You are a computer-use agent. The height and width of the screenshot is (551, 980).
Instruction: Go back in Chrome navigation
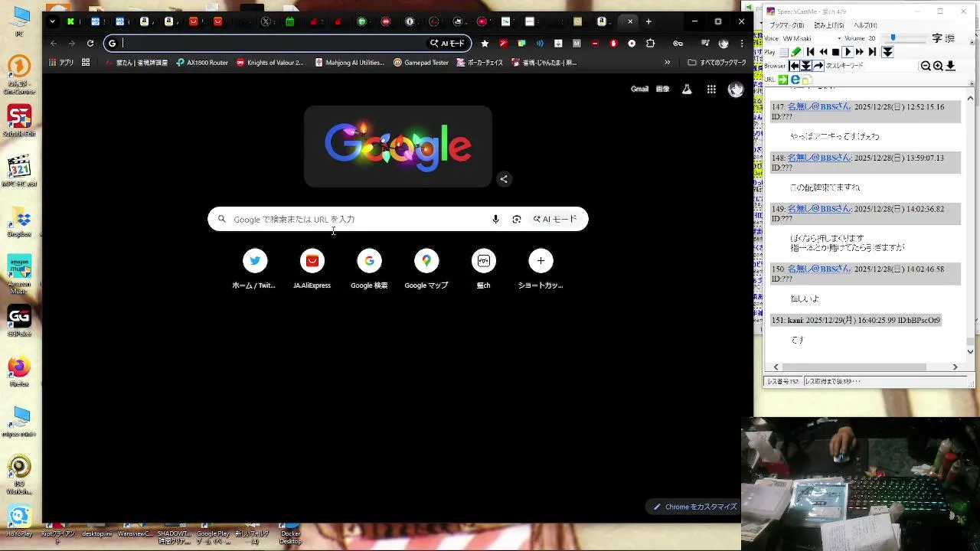(x=54, y=44)
